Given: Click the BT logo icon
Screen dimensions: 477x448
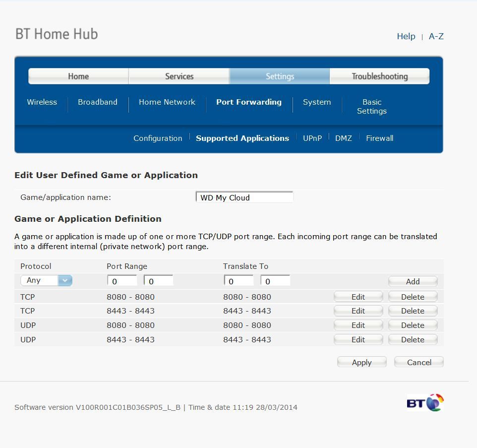Looking at the screenshot, I should point(425,402).
